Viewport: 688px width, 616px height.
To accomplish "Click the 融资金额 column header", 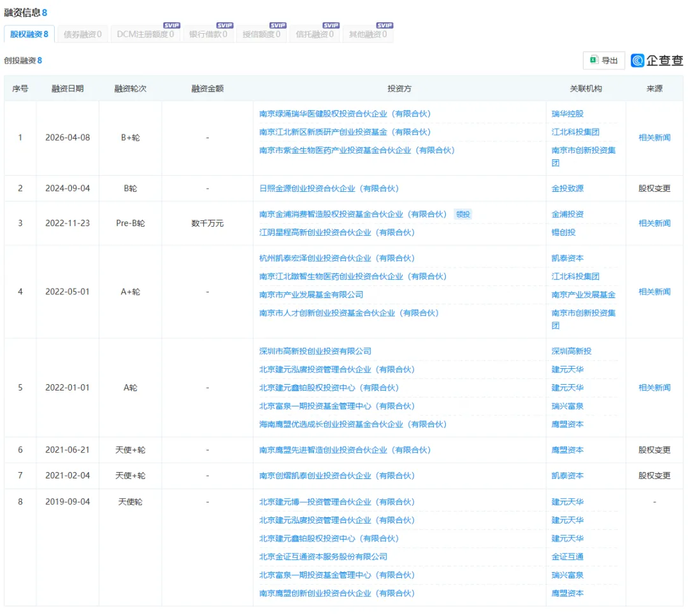I will click(x=208, y=89).
